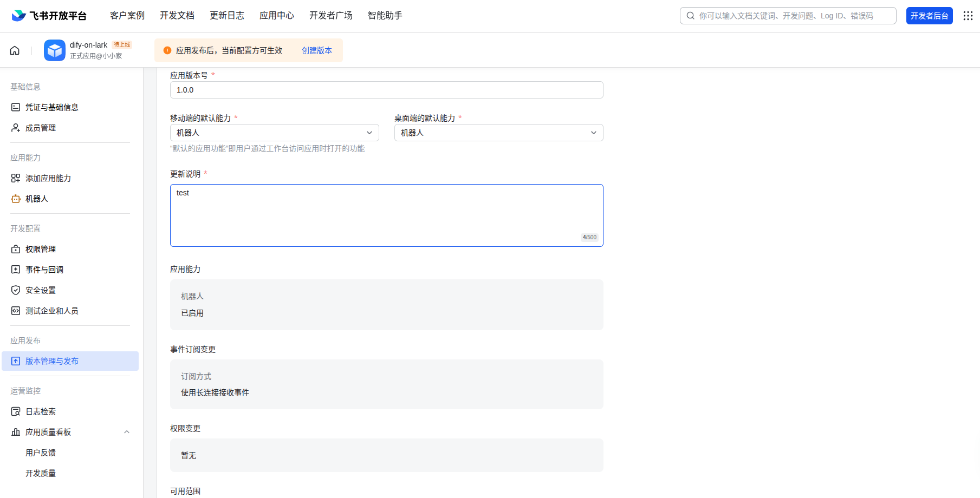This screenshot has width=980, height=498.
Task: Switch to 开发文档 navigation item
Action: tap(177, 16)
